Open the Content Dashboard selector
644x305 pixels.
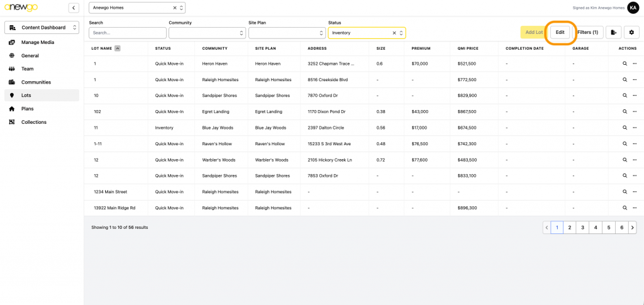click(x=42, y=28)
